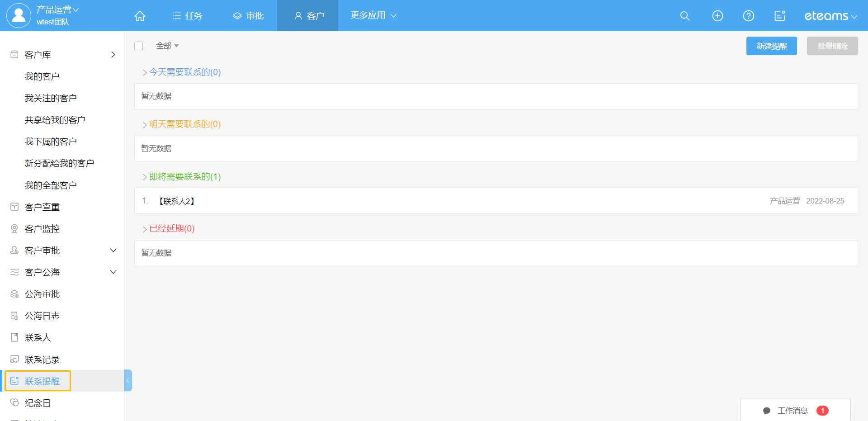This screenshot has width=868, height=421.
Task: Select 联系记录 in the sidebar
Action: tap(42, 360)
